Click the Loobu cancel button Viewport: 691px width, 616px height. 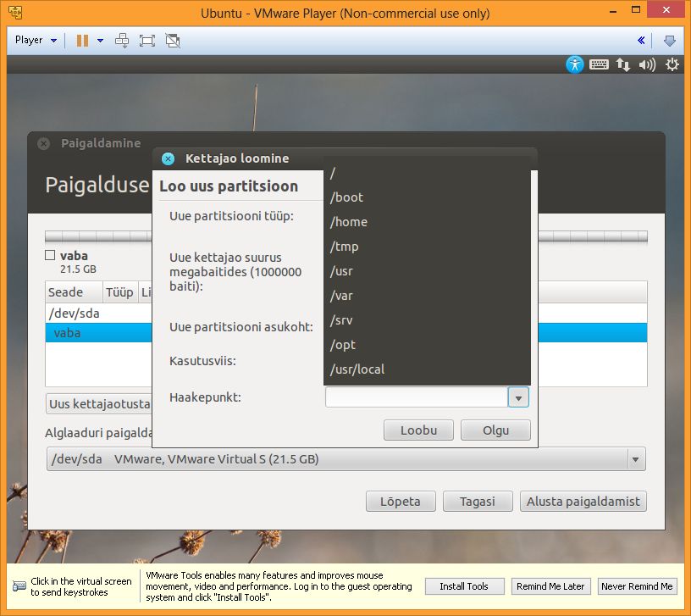pyautogui.click(x=418, y=430)
